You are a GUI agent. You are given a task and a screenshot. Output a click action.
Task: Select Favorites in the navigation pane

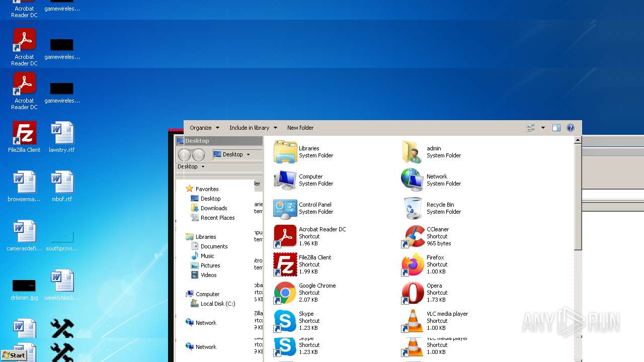[x=207, y=189]
